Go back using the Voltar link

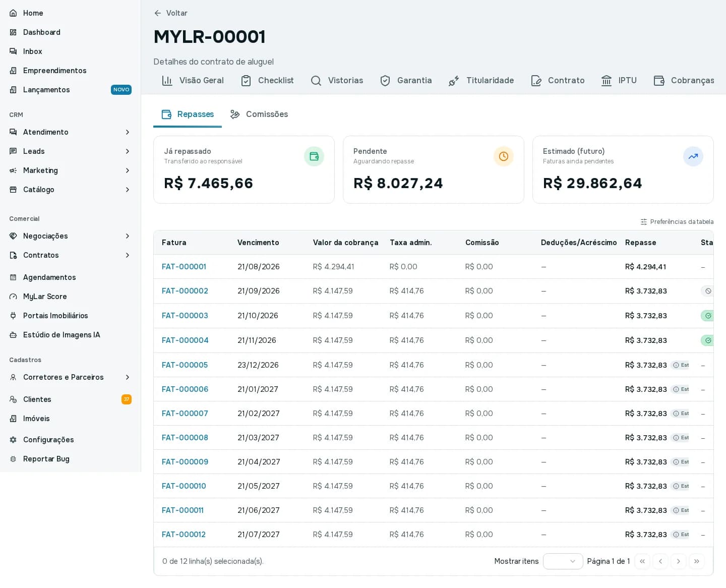pyautogui.click(x=170, y=13)
